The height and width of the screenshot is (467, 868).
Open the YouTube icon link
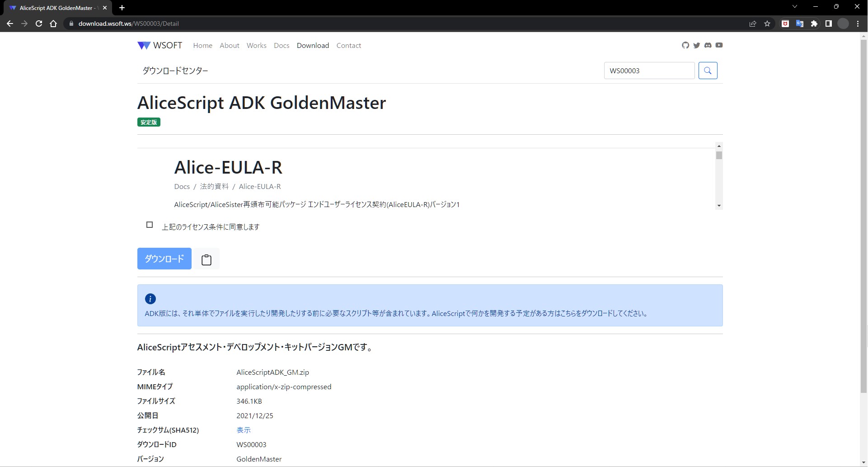coord(719,45)
